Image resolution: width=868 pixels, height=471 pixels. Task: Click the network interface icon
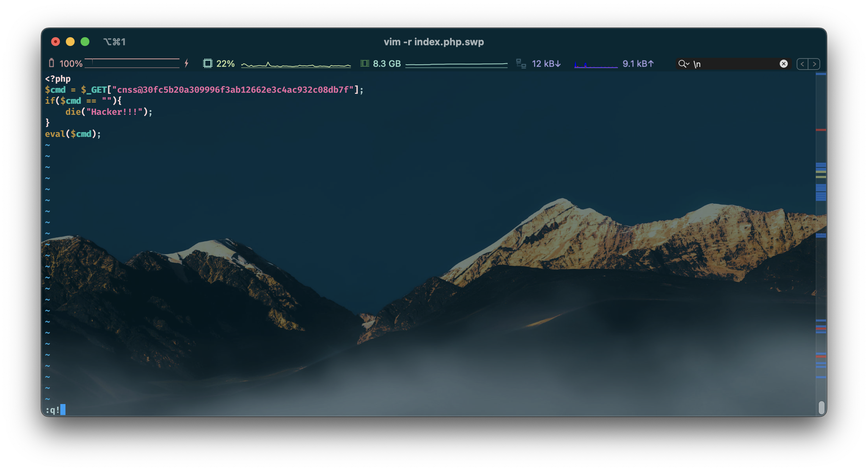(521, 63)
